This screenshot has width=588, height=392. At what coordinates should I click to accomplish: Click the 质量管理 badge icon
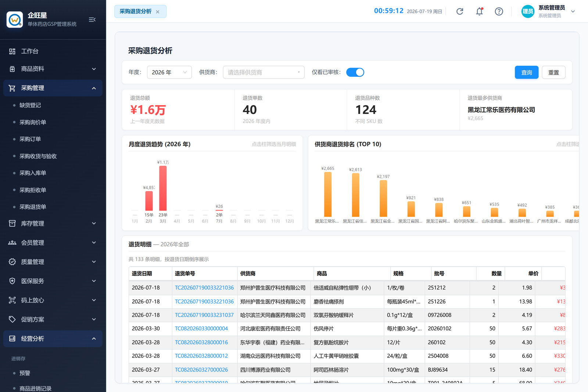(x=12, y=262)
